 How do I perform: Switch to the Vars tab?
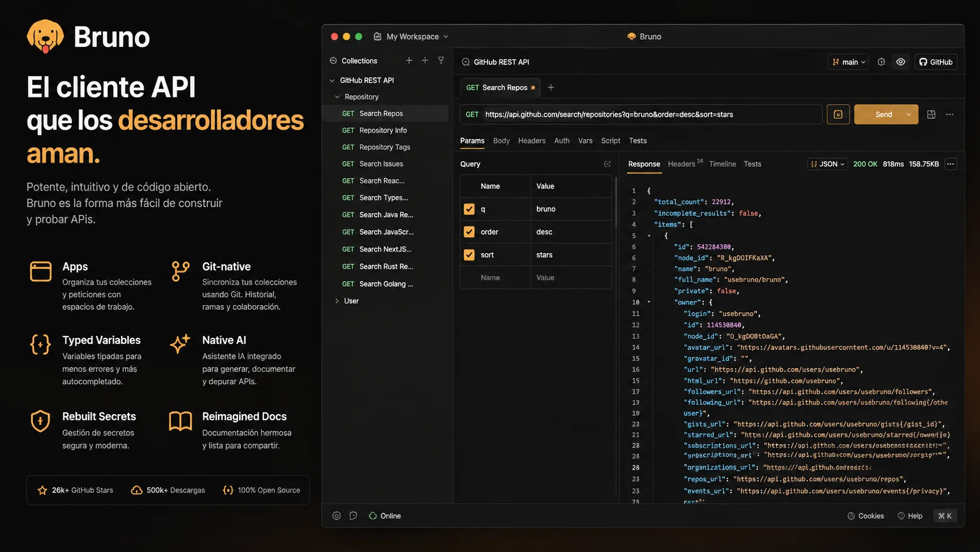585,141
